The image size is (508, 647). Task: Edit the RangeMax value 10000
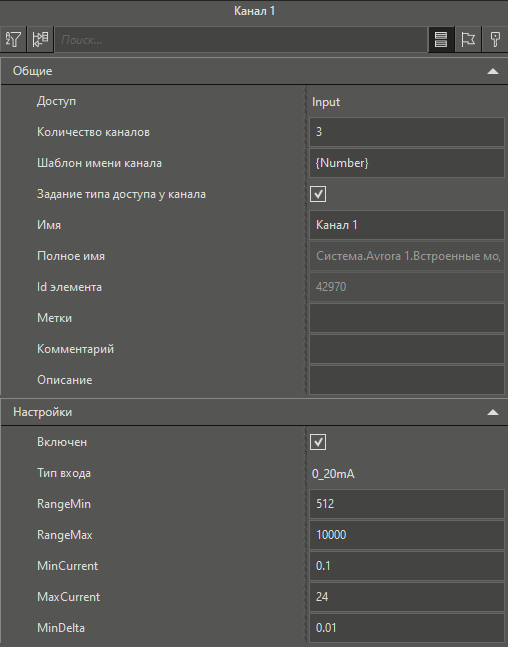coord(407,535)
